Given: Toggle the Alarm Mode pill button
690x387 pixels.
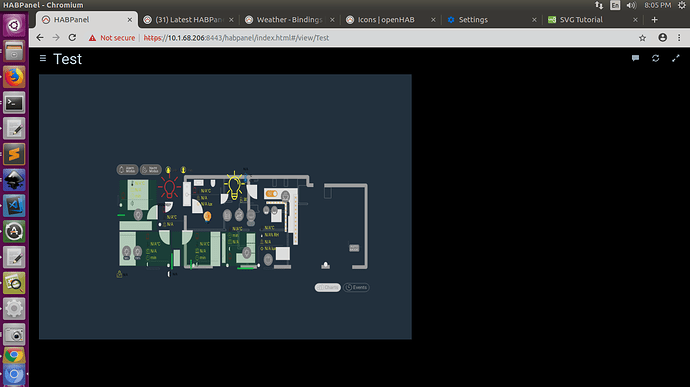Looking at the screenshot, I should click(127, 170).
